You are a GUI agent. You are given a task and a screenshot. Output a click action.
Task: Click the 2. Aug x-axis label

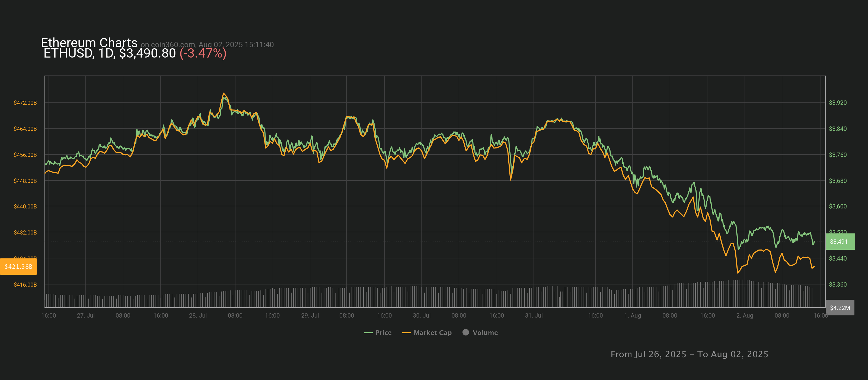point(745,315)
